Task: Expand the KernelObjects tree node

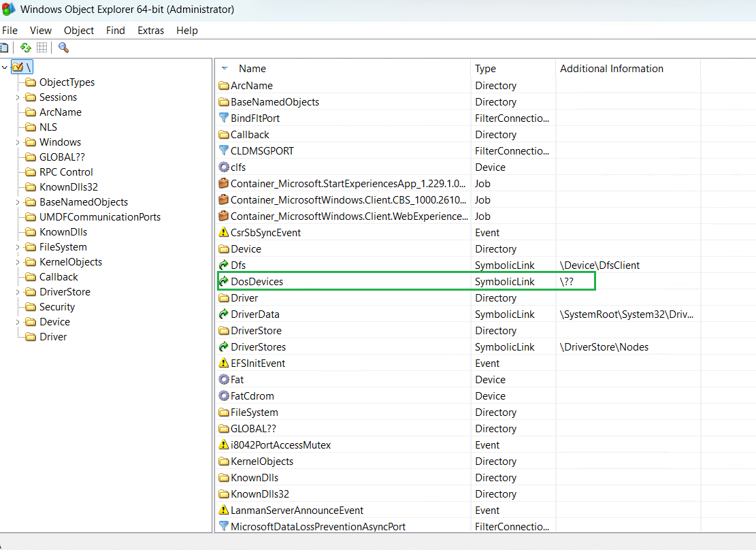Action: point(18,262)
